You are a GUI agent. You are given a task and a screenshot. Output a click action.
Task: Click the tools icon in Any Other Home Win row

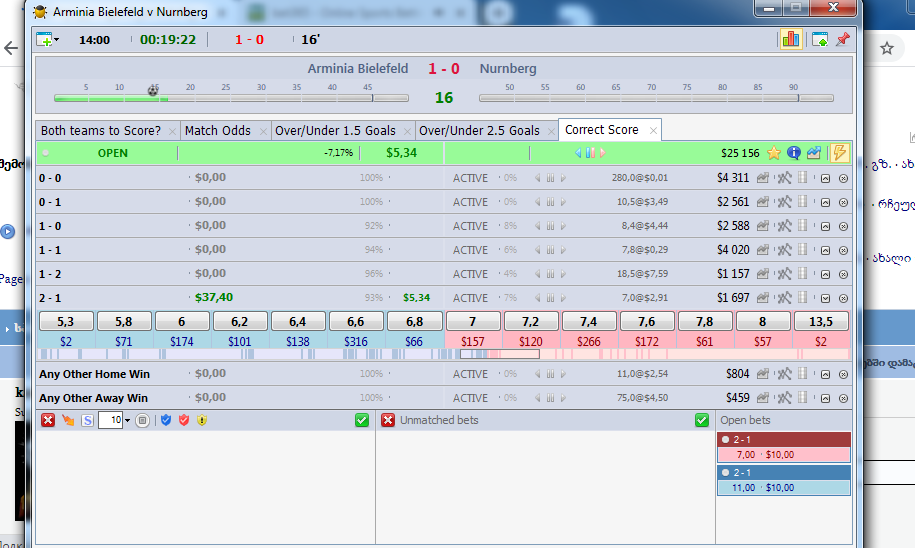tap(784, 374)
